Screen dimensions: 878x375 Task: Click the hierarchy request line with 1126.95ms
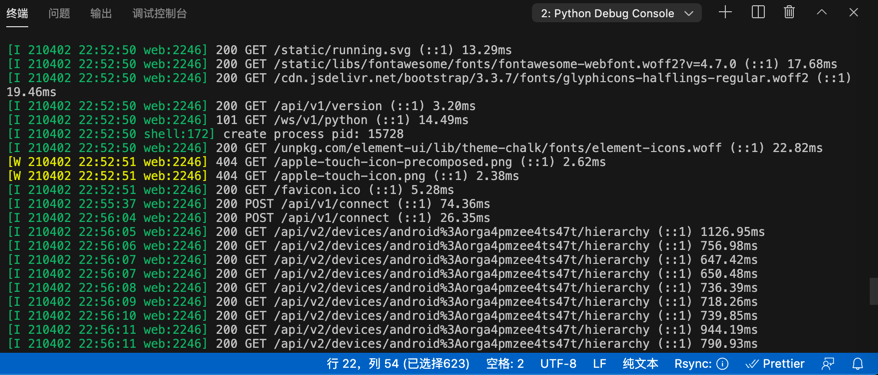point(386,232)
